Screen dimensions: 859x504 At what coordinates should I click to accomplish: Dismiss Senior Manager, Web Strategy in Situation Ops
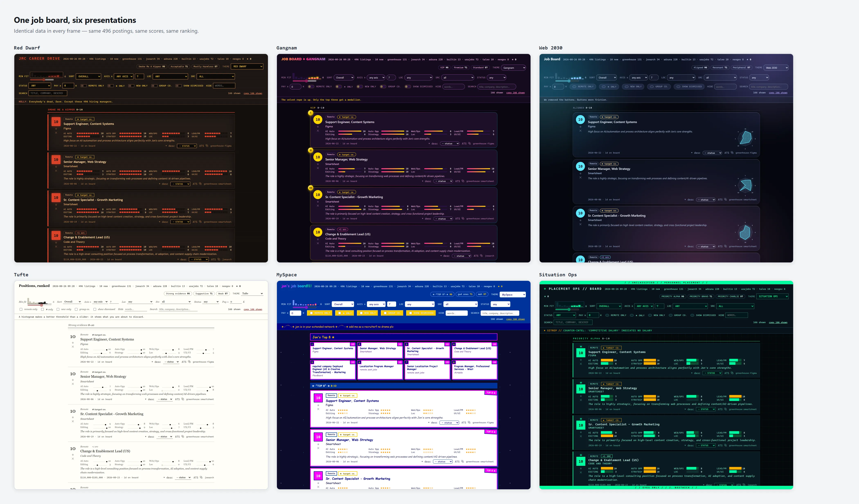581,400
